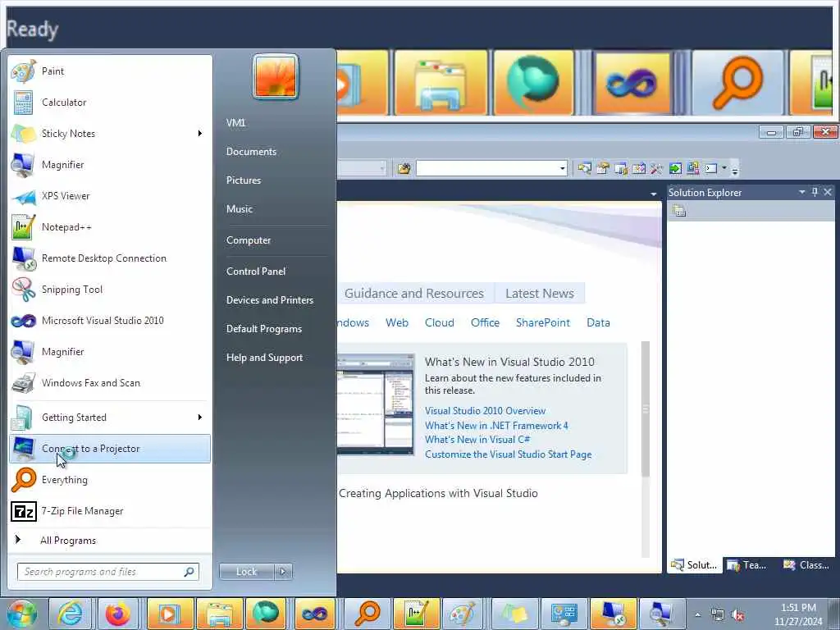Select Class View bottom tab
Screen dimensions: 840x630
[x=806, y=565]
